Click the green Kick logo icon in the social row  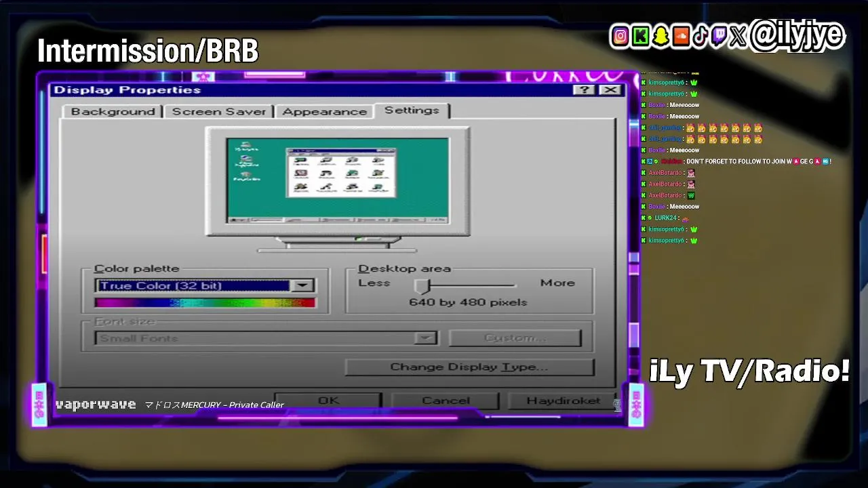click(x=640, y=37)
